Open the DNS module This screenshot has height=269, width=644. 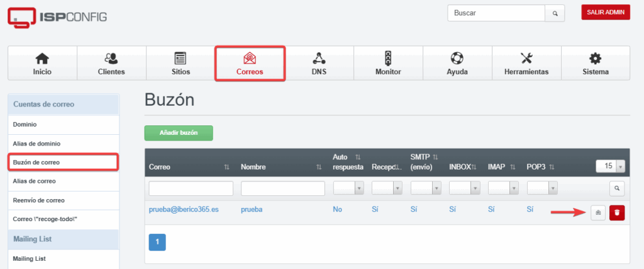pyautogui.click(x=319, y=63)
